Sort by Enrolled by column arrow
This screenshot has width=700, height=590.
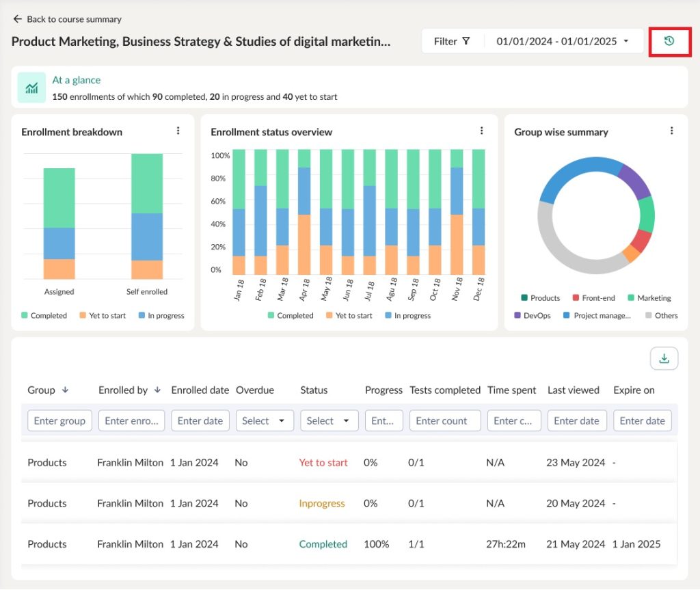(157, 390)
